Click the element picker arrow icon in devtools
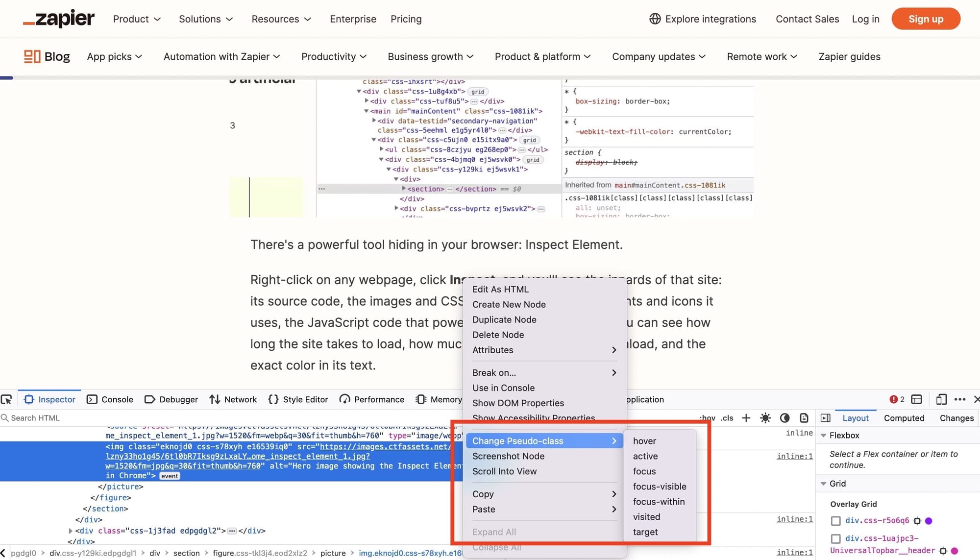The height and width of the screenshot is (560, 980). click(6, 399)
